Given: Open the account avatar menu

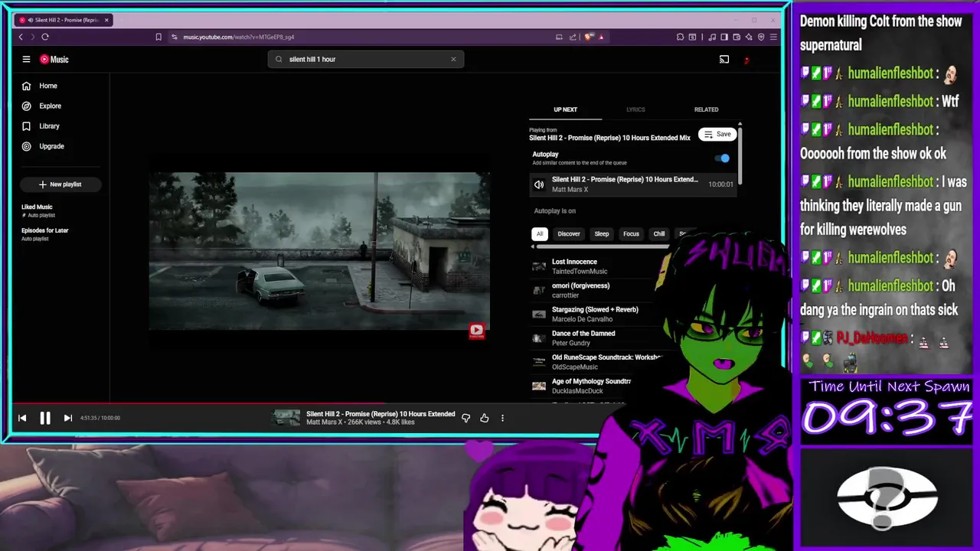Looking at the screenshot, I should tap(746, 60).
